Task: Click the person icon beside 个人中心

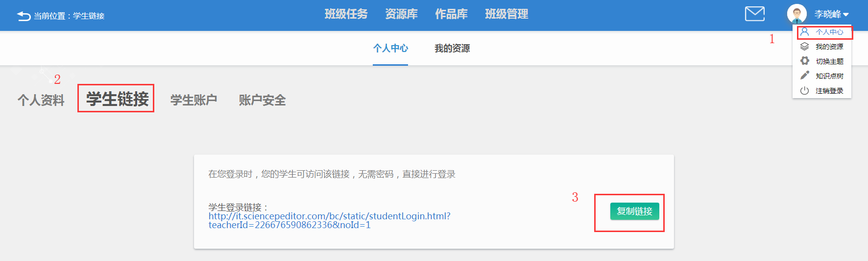Action: 804,32
